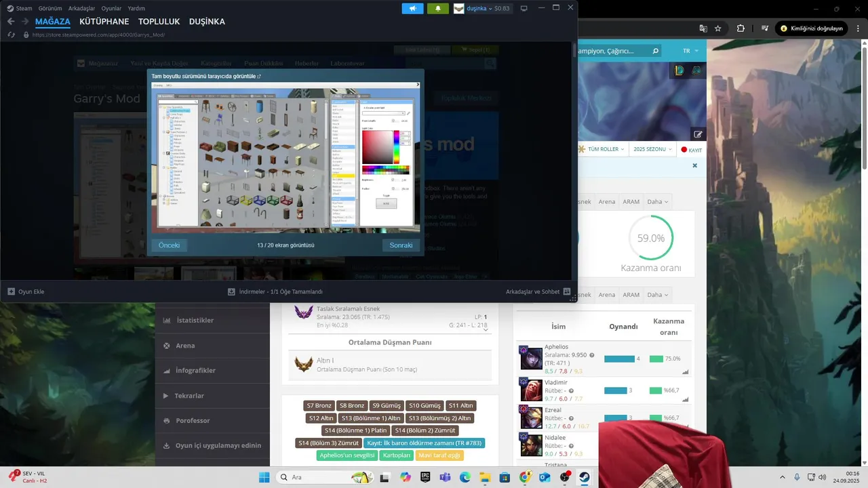Open İnfografikler in the website sidebar
Viewport: 868px width, 488px height.
(x=212, y=371)
